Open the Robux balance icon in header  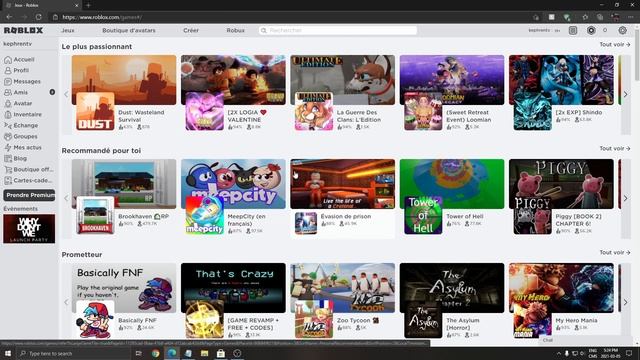(x=591, y=31)
